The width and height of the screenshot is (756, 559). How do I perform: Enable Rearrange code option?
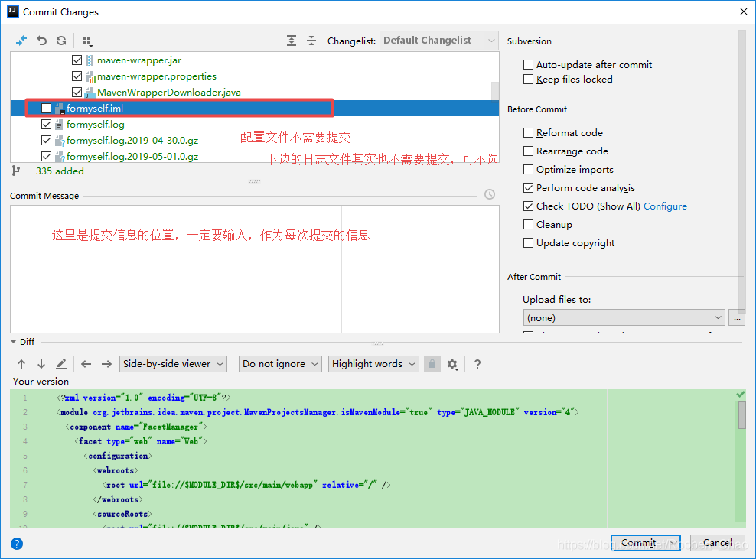click(x=529, y=151)
